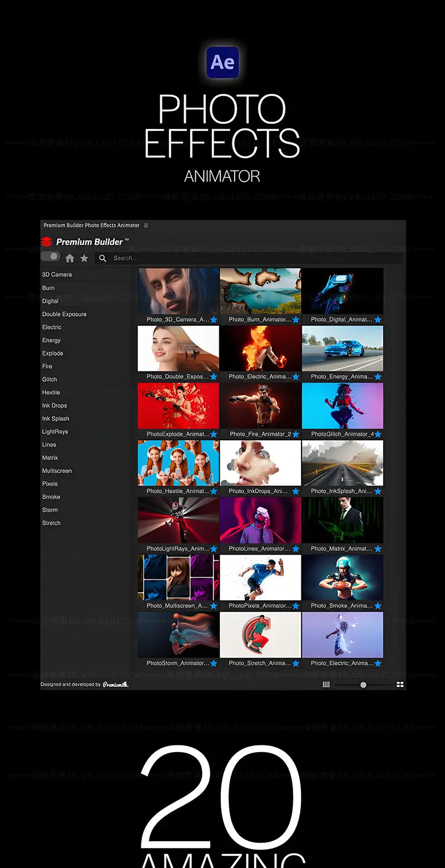Click the After Effects logo icon
The height and width of the screenshot is (868, 445).
222,62
